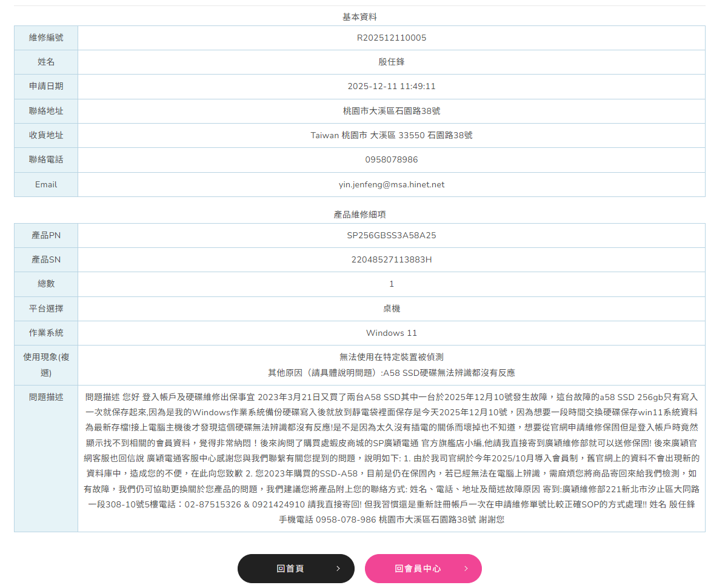This screenshot has height=588, width=728.
Task: Click the Windows 11 operating system value
Action: pyautogui.click(x=391, y=333)
